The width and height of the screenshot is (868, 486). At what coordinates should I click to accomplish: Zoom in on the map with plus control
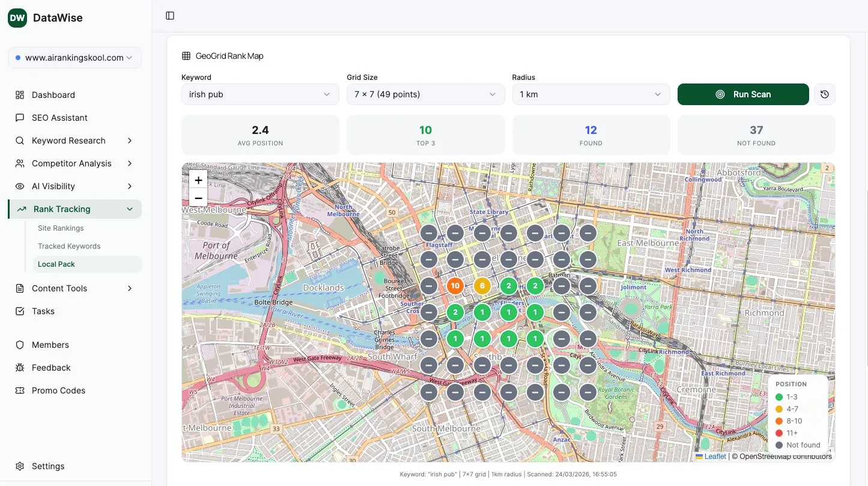[198, 180]
